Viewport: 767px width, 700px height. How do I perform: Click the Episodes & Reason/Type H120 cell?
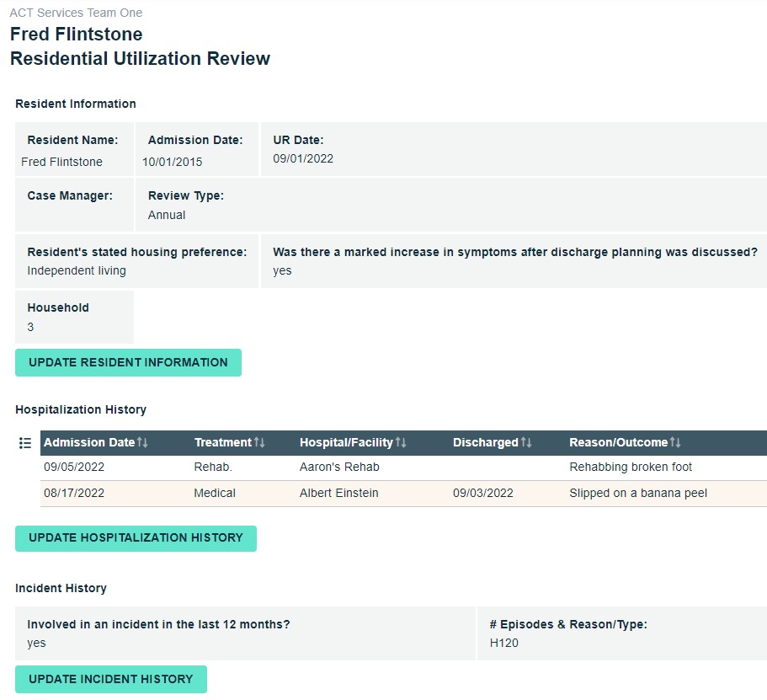tap(623, 633)
